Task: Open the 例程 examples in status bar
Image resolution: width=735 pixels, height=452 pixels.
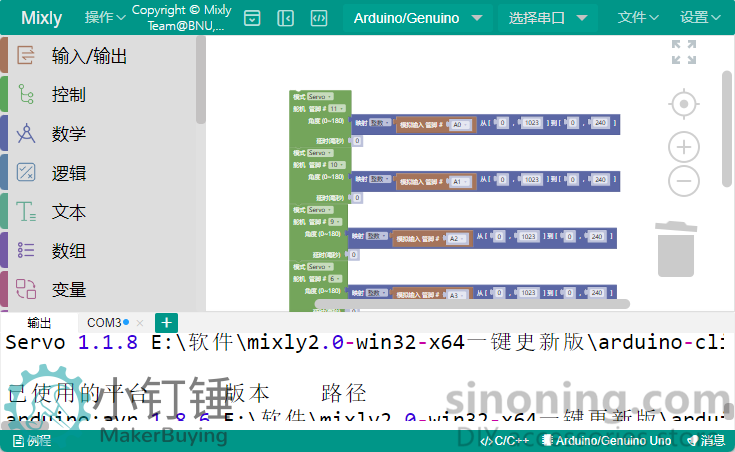Action: (x=32, y=441)
